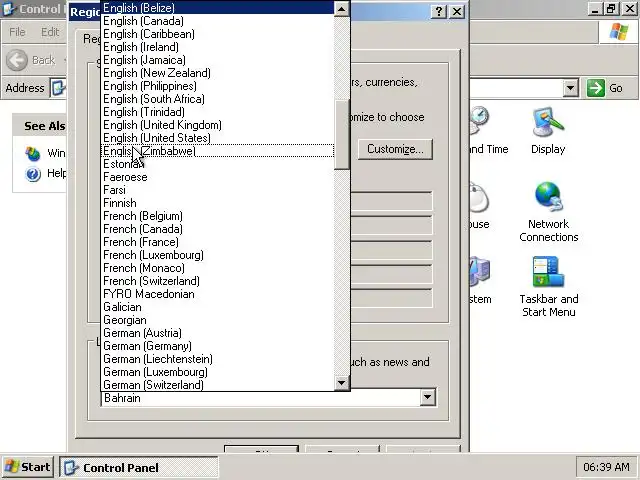This screenshot has height=480, width=640.
Task: Pick Farsi from the language list
Action: [217, 190]
